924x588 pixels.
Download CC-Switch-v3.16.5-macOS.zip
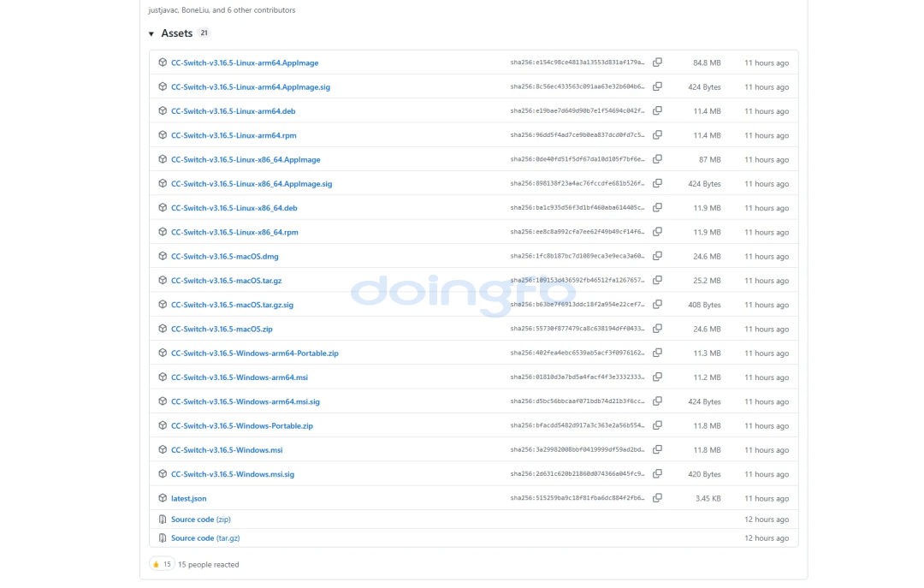[x=222, y=329]
